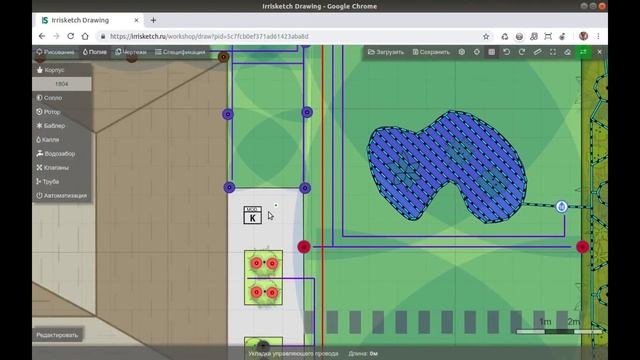Viewport: 640px width, 360px height.
Task: Enter fullscreen mode in drawing toolbar
Action: 553,52
